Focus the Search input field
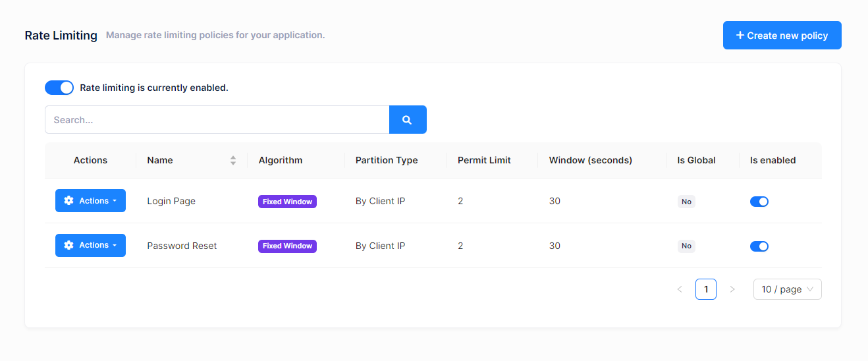Image resolution: width=868 pixels, height=361 pixels. click(217, 120)
